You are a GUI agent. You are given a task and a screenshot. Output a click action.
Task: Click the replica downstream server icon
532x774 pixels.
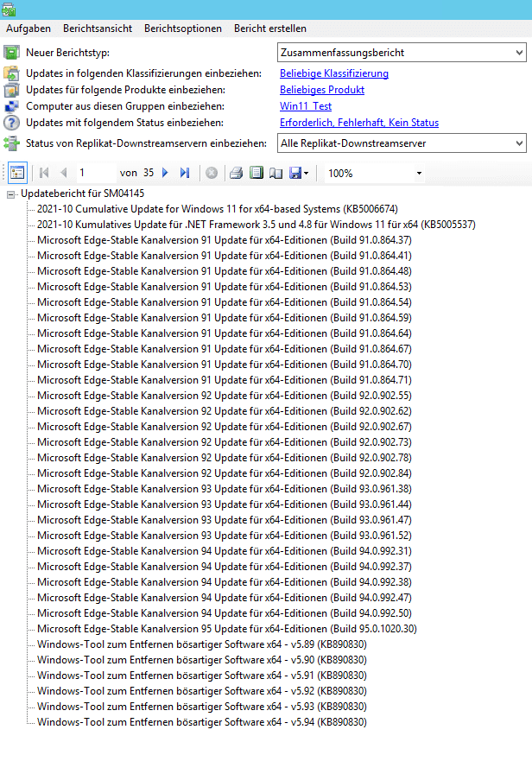tap(12, 143)
